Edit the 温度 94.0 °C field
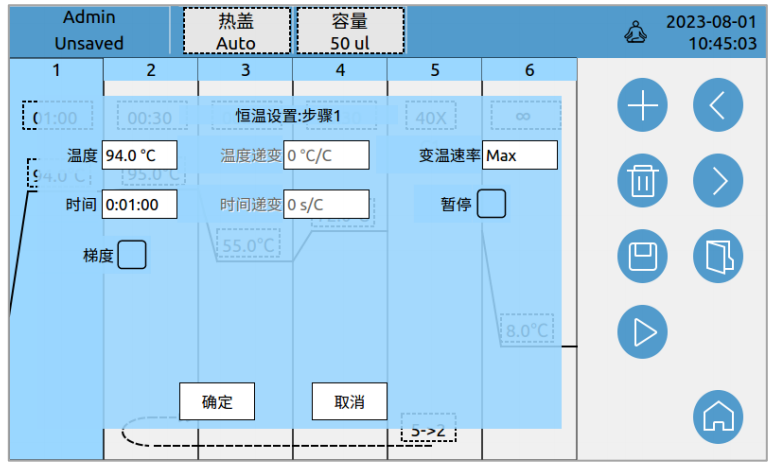This screenshot has height=471, width=774. [139, 155]
